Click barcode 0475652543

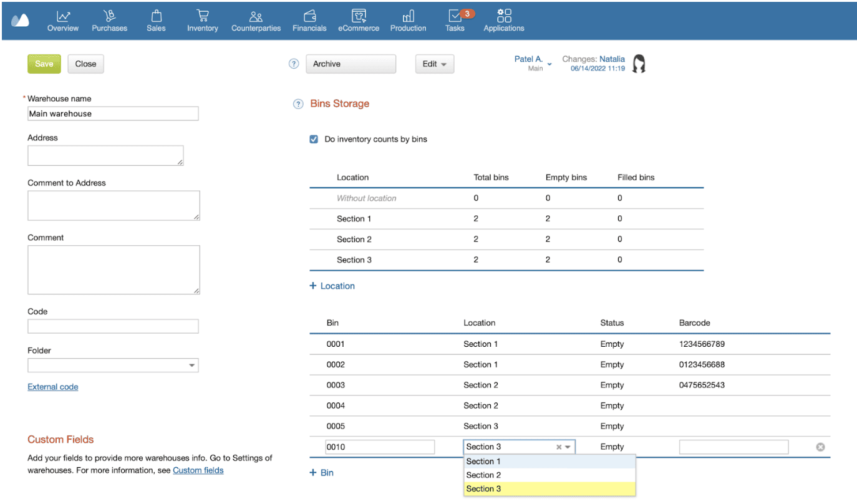[x=702, y=385]
